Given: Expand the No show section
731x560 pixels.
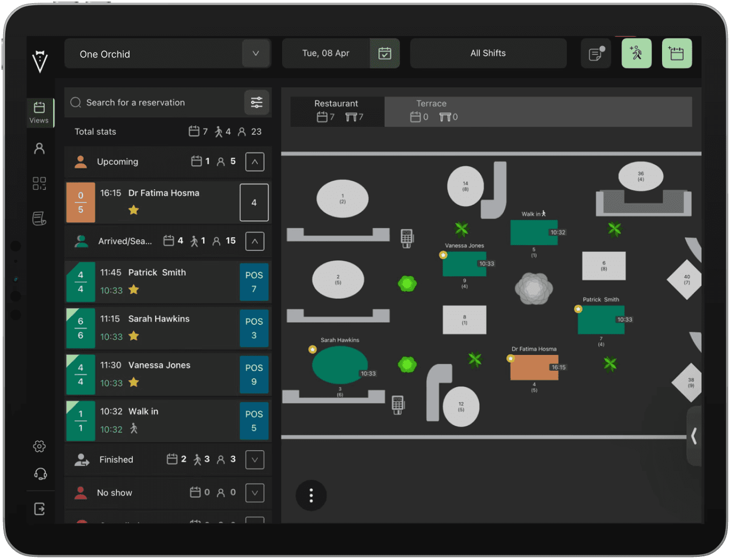Looking at the screenshot, I should click(255, 493).
